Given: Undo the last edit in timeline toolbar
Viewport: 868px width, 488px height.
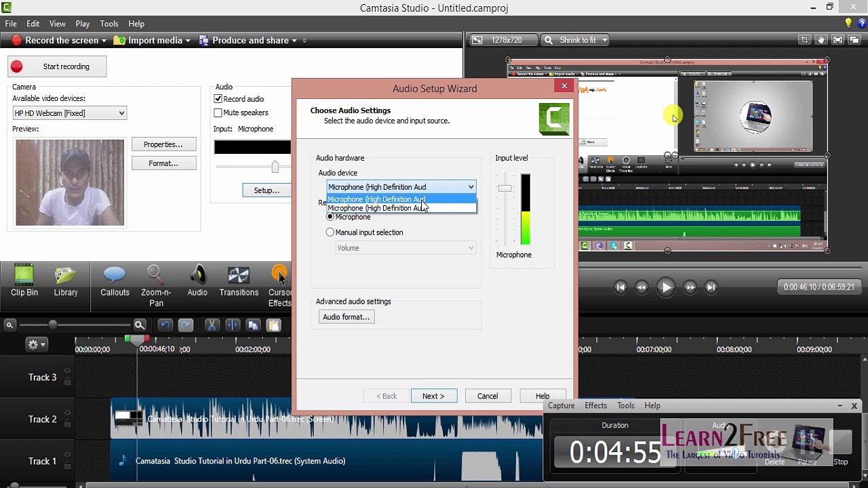Looking at the screenshot, I should click(165, 325).
